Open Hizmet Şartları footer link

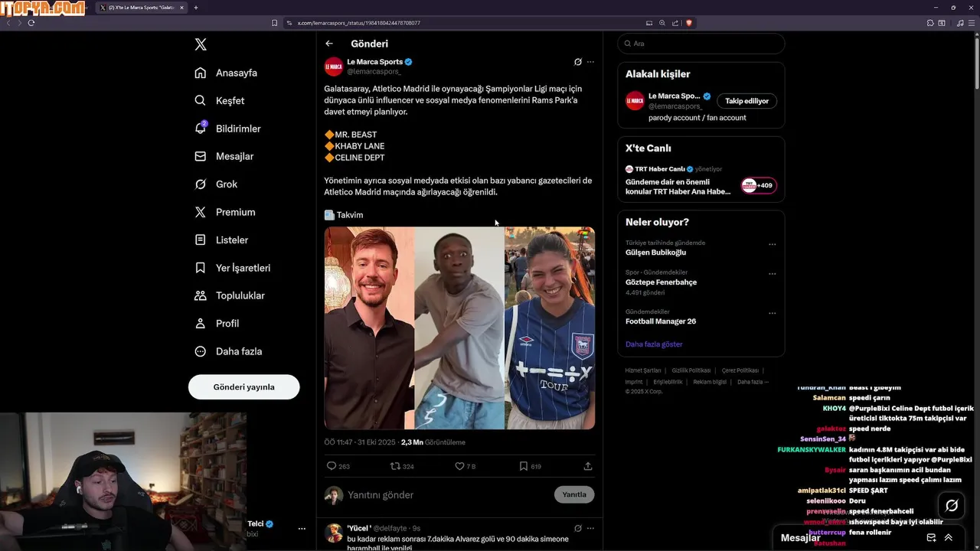[x=643, y=370]
